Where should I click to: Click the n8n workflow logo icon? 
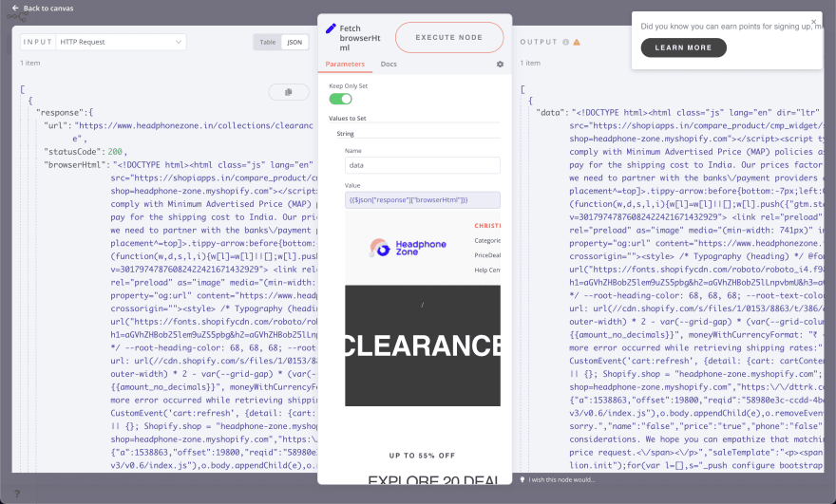coord(16,18)
